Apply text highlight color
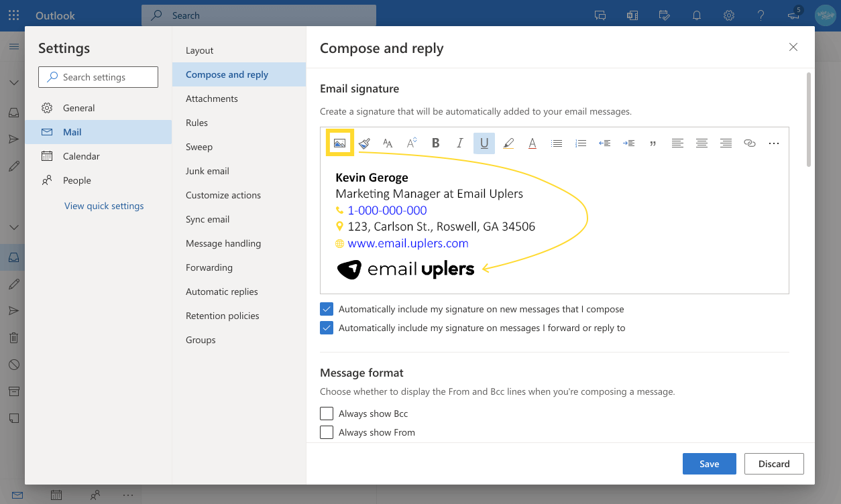This screenshot has height=504, width=841. point(508,143)
